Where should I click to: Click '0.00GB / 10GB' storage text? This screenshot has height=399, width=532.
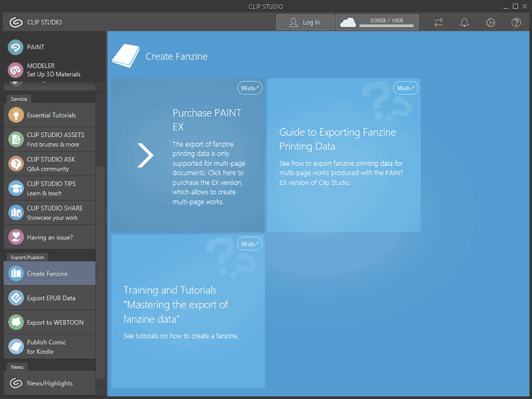coord(387,20)
